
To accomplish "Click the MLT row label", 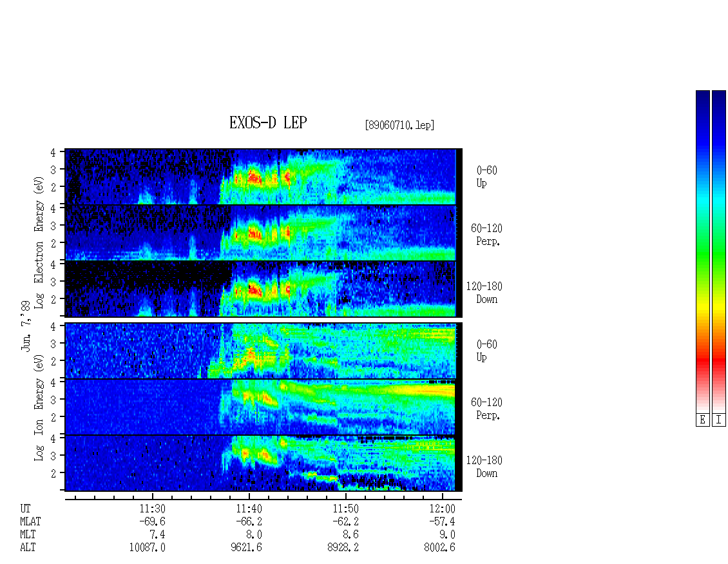I will click(x=28, y=535).
